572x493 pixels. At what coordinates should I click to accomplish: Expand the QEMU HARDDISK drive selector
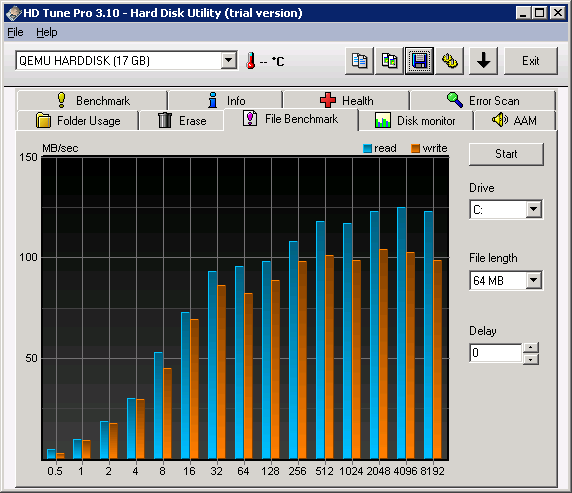(x=229, y=60)
